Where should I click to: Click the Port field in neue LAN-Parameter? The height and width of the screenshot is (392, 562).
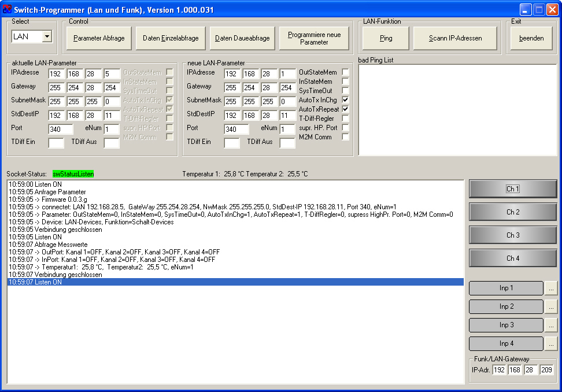coord(236,130)
